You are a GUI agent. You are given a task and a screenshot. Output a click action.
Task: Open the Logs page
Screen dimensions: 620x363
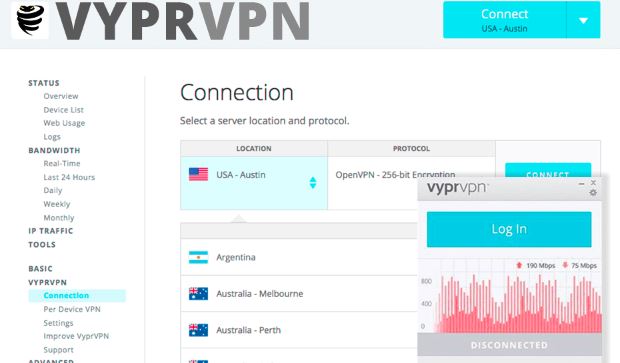click(52, 136)
